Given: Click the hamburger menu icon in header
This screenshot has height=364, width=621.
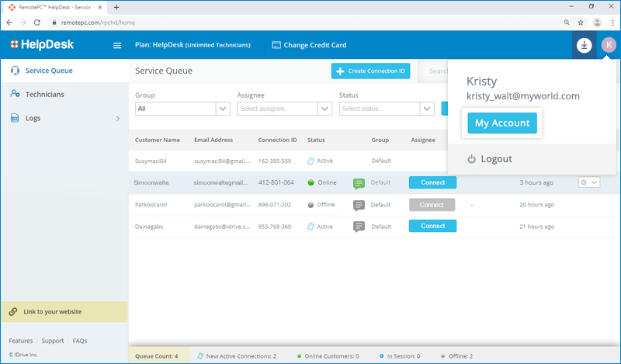Looking at the screenshot, I should tap(117, 46).
